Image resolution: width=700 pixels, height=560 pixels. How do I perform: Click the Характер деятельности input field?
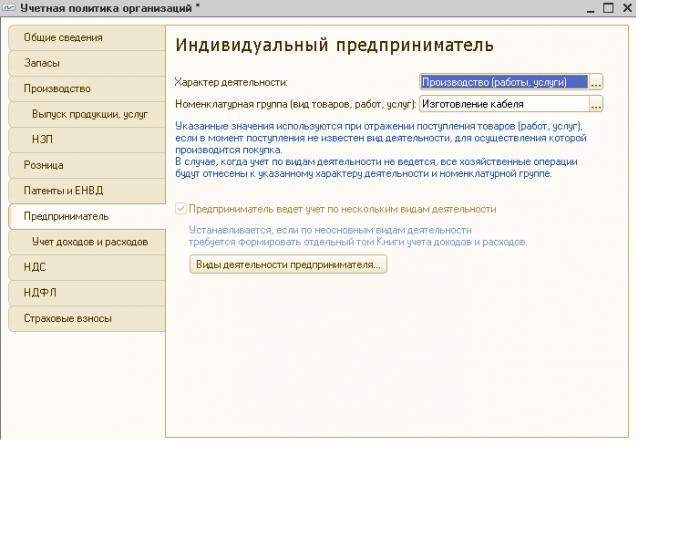pyautogui.click(x=504, y=82)
